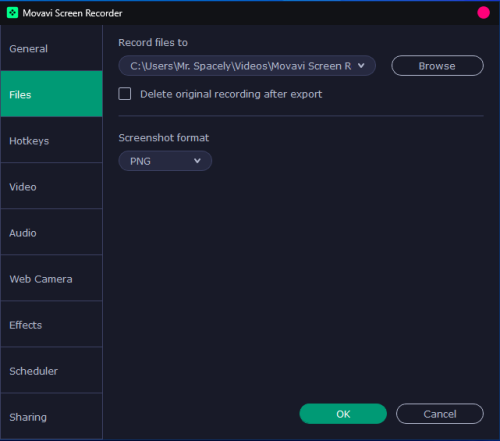Switch to the Scheduler tab
The width and height of the screenshot is (500, 441).
51,370
